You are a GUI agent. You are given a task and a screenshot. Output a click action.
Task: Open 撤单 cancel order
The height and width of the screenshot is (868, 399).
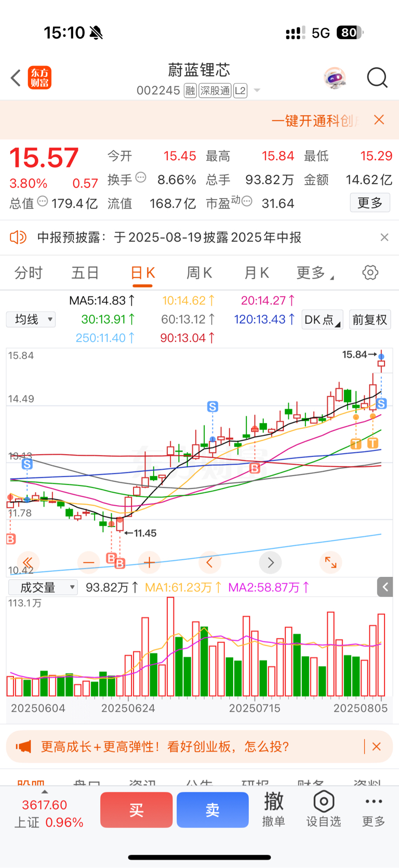coord(273,809)
